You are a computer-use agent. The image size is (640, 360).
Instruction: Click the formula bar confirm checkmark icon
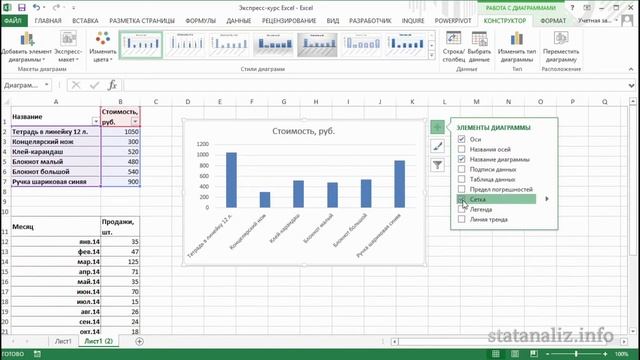94,85
